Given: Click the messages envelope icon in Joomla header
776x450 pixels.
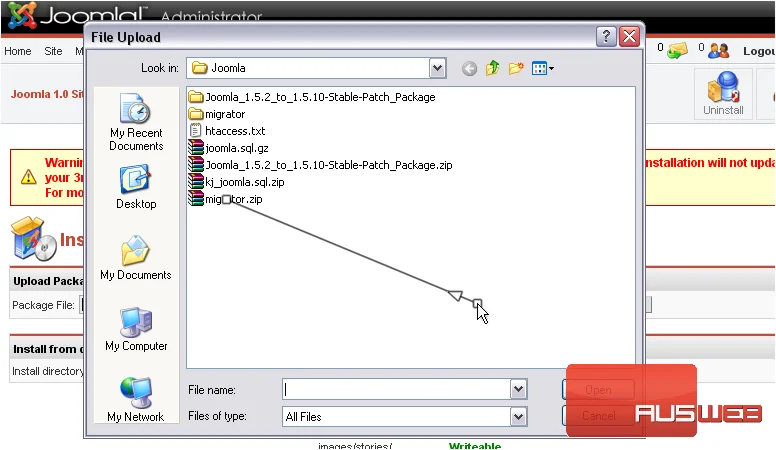Looking at the screenshot, I should coord(677,50).
